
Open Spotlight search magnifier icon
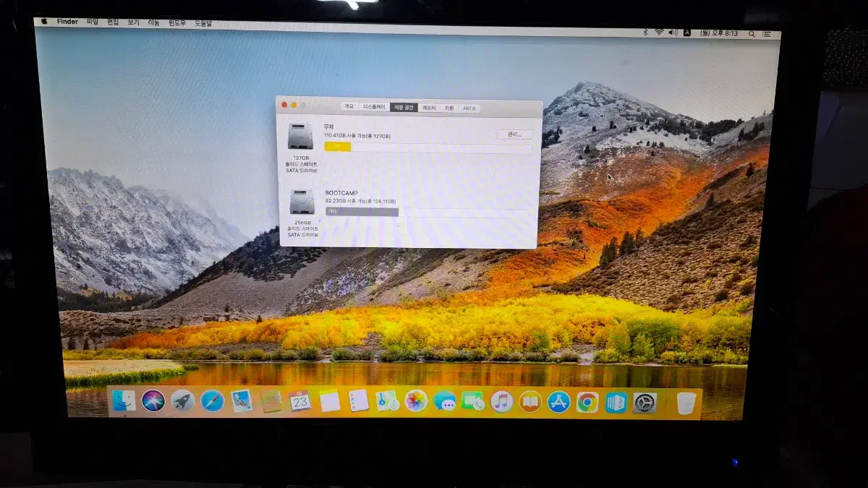point(753,34)
